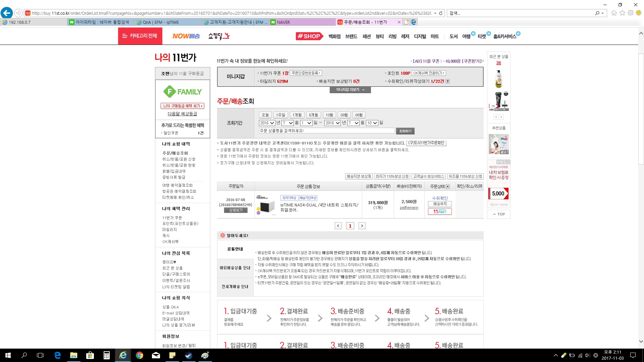Go to the next order page arrow
The width and height of the screenshot is (644, 362).
tap(362, 226)
